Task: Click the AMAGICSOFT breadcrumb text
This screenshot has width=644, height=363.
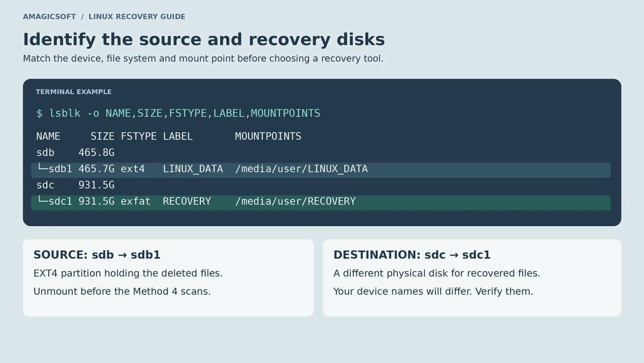Action: [50, 17]
